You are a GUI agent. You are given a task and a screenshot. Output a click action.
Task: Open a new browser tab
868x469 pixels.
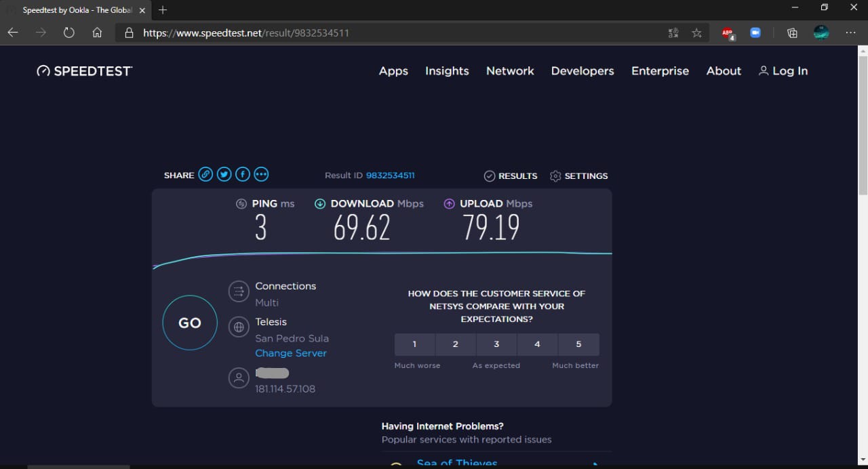[163, 10]
